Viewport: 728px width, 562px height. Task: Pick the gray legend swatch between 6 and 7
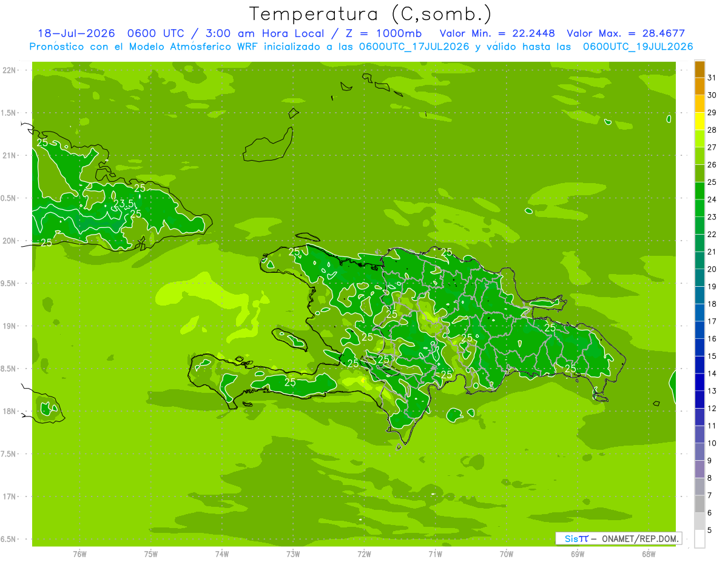coord(700,504)
